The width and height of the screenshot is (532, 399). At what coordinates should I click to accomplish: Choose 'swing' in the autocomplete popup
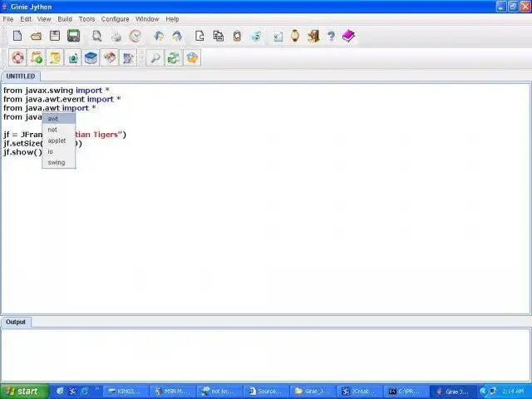click(59, 162)
